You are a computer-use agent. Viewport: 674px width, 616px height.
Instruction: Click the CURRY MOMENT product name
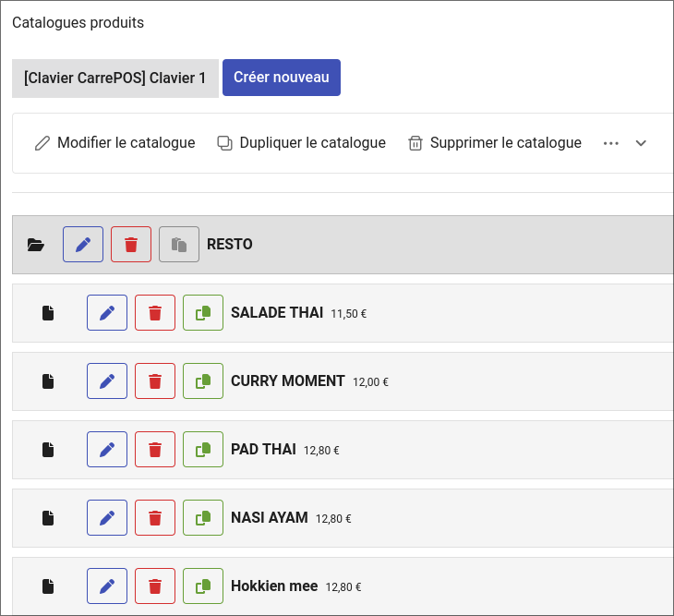(287, 380)
